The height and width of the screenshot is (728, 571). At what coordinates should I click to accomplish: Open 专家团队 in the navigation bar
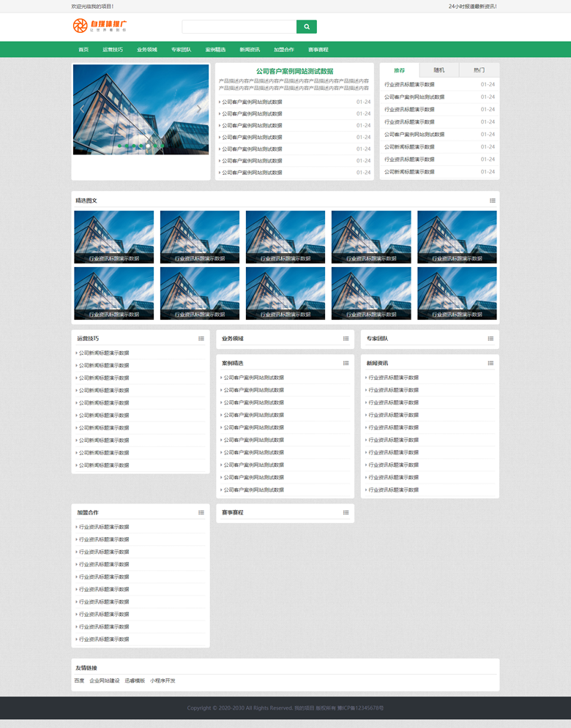coord(181,50)
